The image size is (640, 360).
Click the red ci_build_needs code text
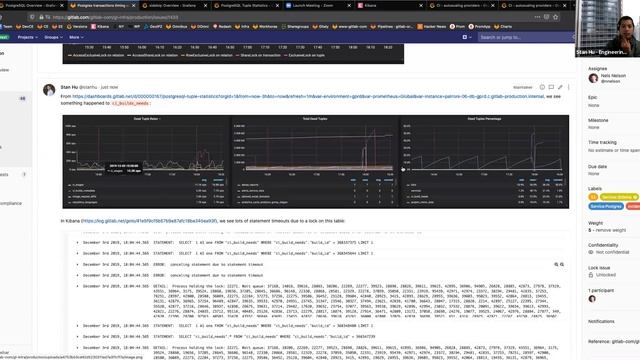click(130, 103)
